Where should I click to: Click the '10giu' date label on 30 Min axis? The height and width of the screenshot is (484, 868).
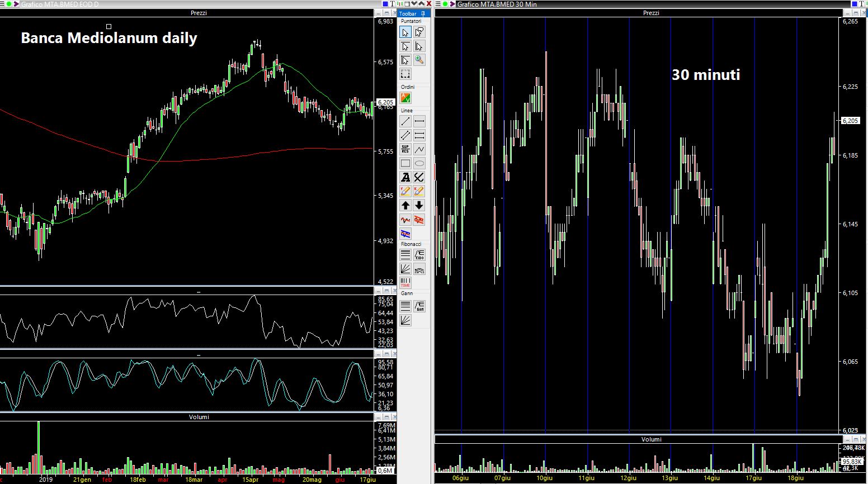(544, 478)
